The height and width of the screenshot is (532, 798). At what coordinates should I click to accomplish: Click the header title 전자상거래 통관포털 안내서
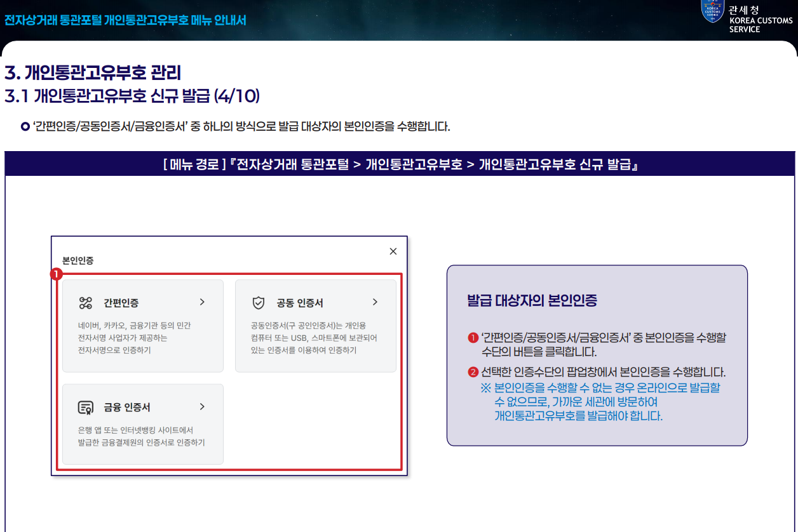coord(125,20)
